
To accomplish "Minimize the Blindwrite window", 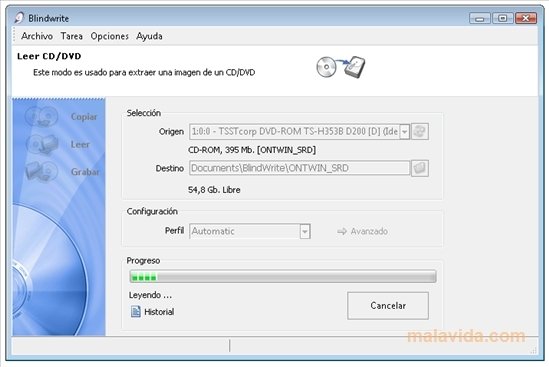I will tap(480, 18).
